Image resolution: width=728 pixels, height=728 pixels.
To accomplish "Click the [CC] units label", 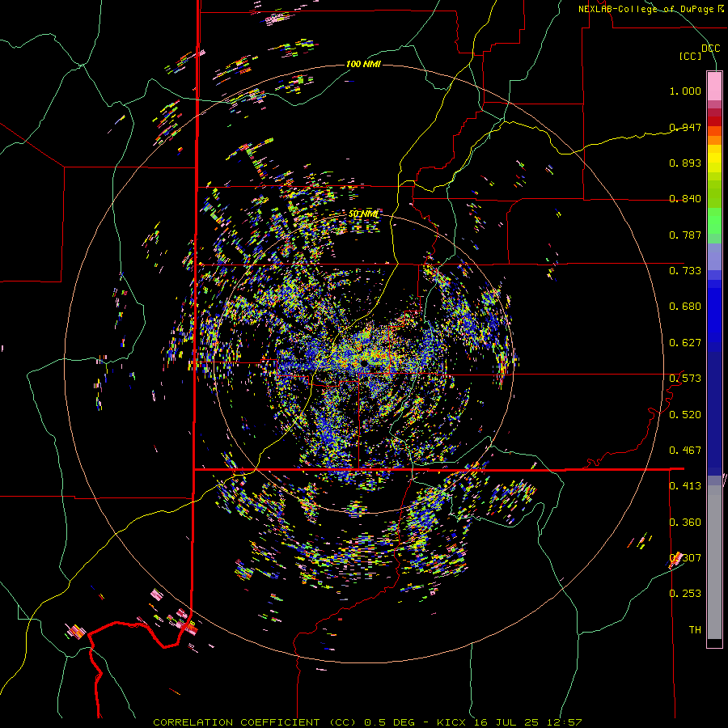I will point(691,56).
